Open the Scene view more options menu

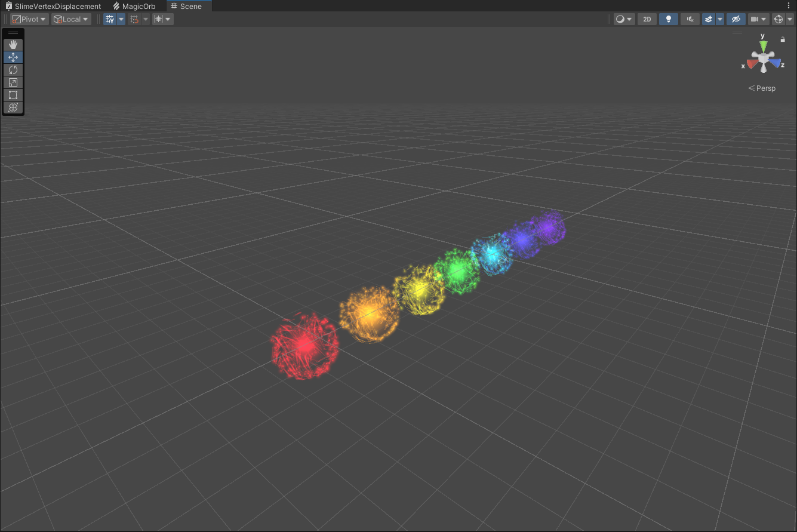click(x=789, y=5)
